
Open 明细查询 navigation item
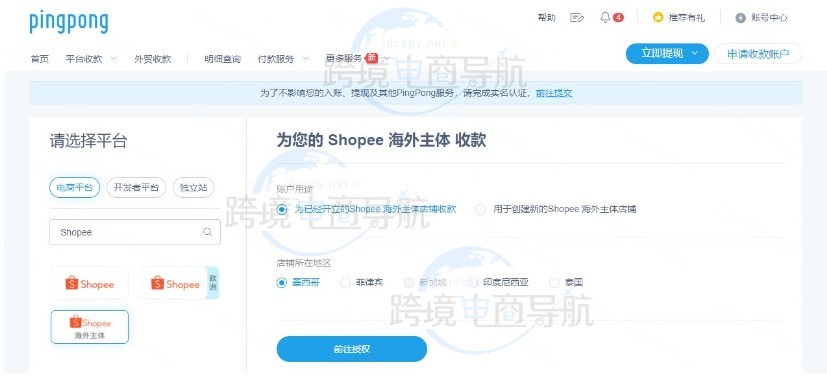[223, 59]
